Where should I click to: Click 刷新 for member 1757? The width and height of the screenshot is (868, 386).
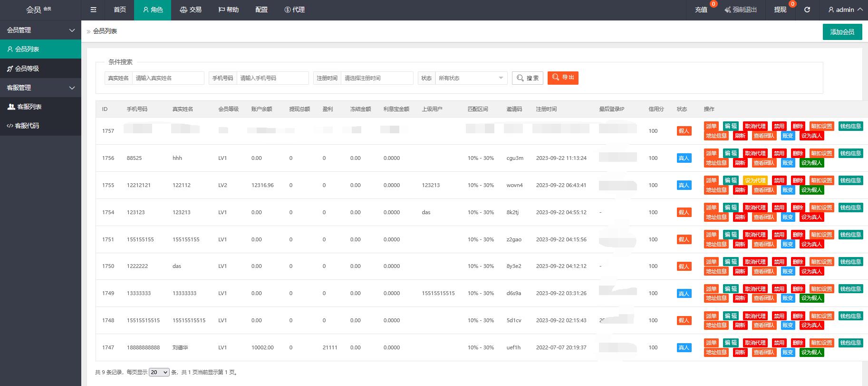(740, 136)
